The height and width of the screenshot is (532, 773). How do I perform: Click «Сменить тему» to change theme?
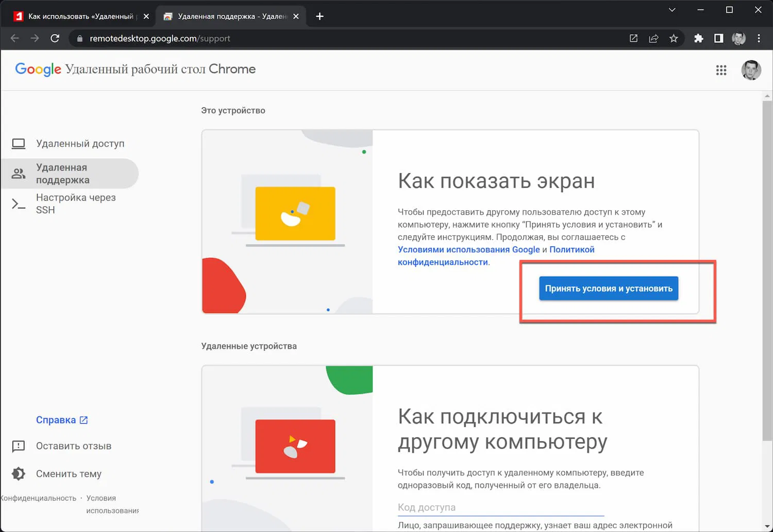pyautogui.click(x=70, y=474)
